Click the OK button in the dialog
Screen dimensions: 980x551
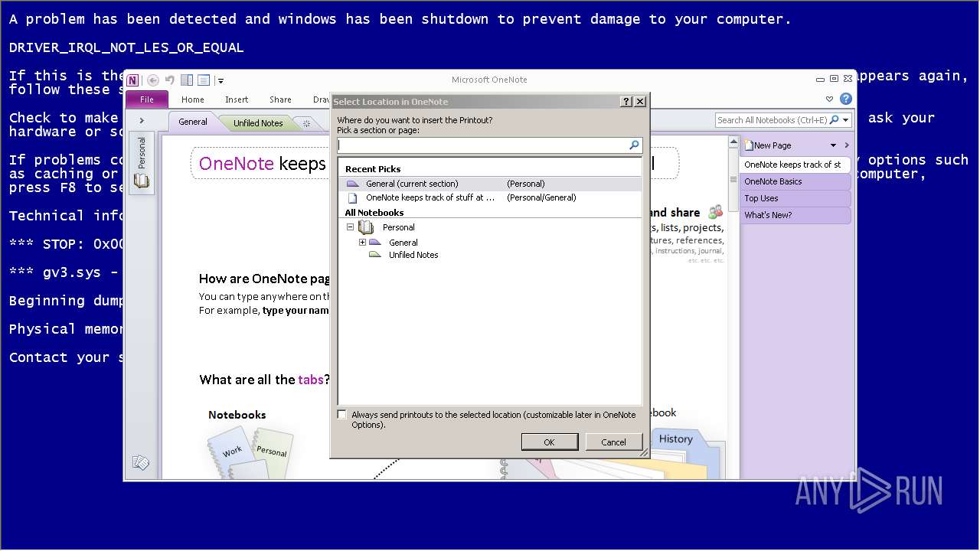[549, 442]
